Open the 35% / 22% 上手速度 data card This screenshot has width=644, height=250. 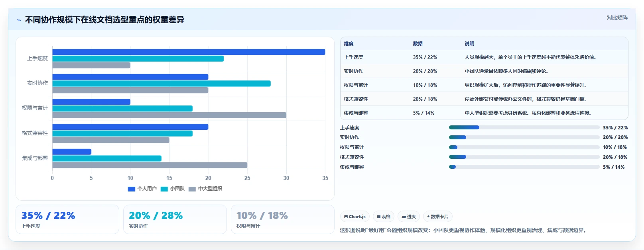tap(67, 219)
